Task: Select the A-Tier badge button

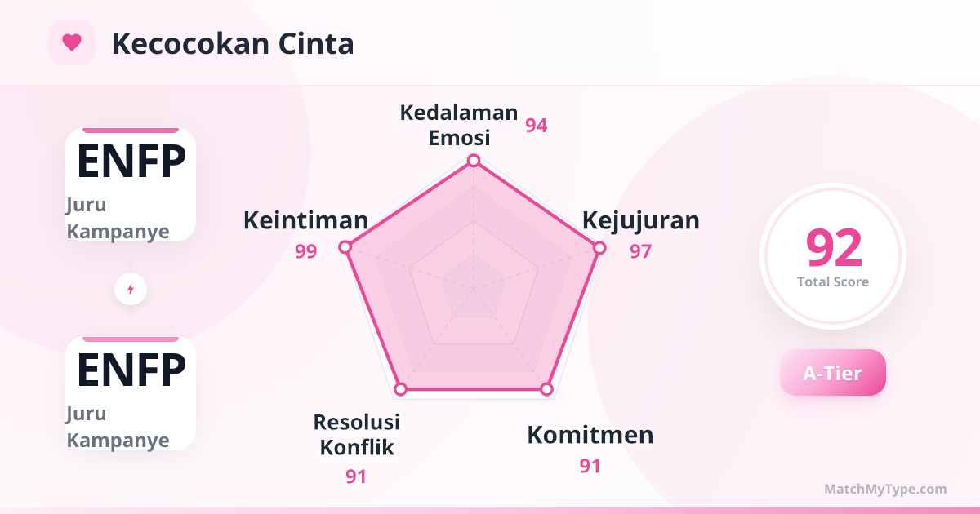Action: point(832,373)
